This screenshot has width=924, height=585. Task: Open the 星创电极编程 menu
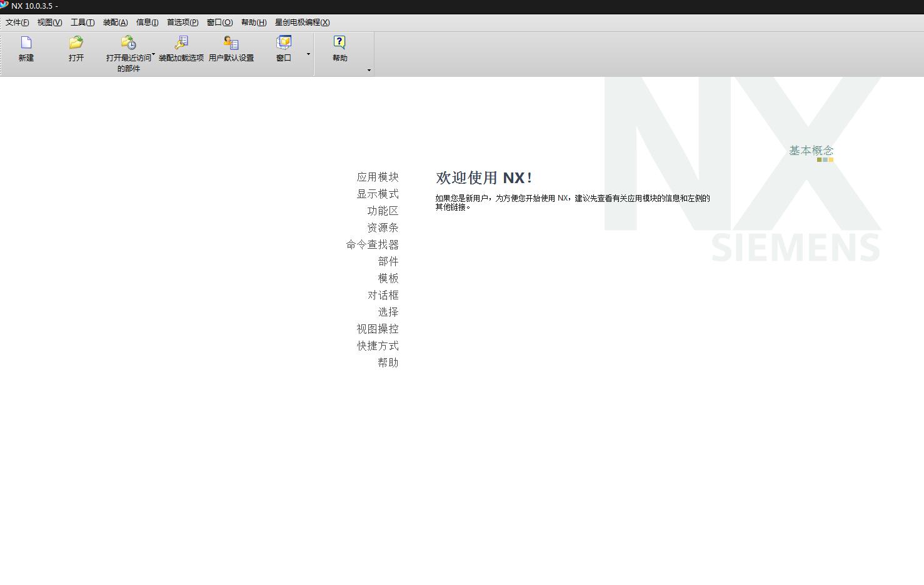pyautogui.click(x=303, y=22)
